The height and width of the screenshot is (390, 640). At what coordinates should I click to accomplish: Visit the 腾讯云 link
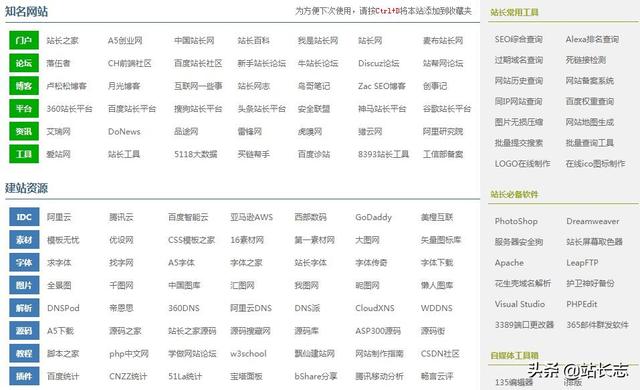tap(121, 217)
